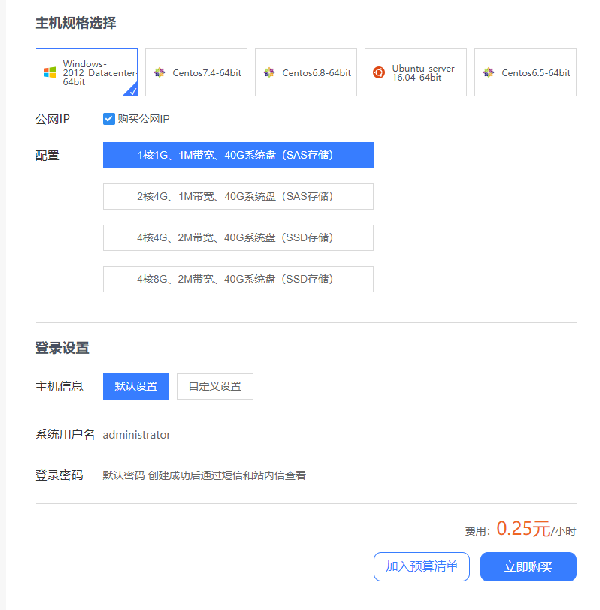The image size is (600, 610).
Task: Select Centos6.8-64bit image option
Action: 306,72
